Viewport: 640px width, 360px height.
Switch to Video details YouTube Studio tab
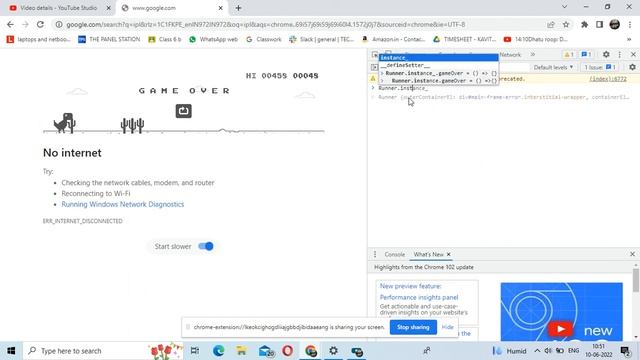pyautogui.click(x=59, y=8)
